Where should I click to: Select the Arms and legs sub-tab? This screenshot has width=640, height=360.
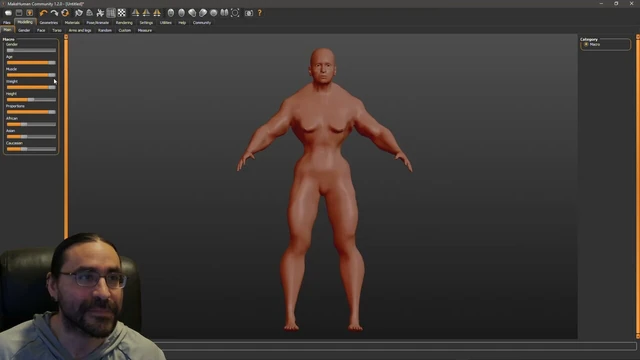[80, 30]
